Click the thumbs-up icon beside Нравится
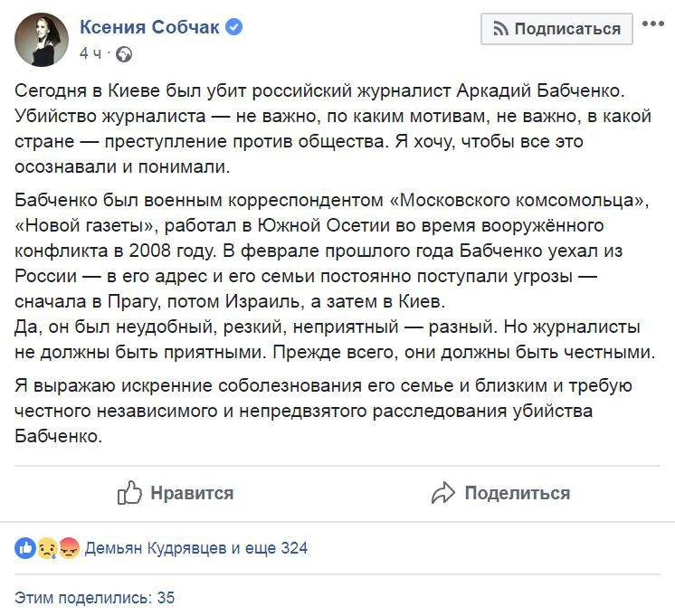 (x=130, y=493)
